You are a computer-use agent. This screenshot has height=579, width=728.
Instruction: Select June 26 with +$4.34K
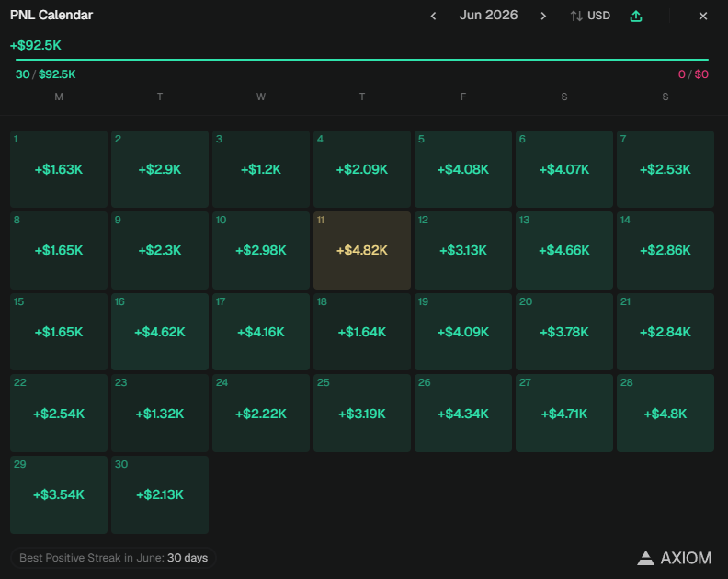[x=463, y=414]
